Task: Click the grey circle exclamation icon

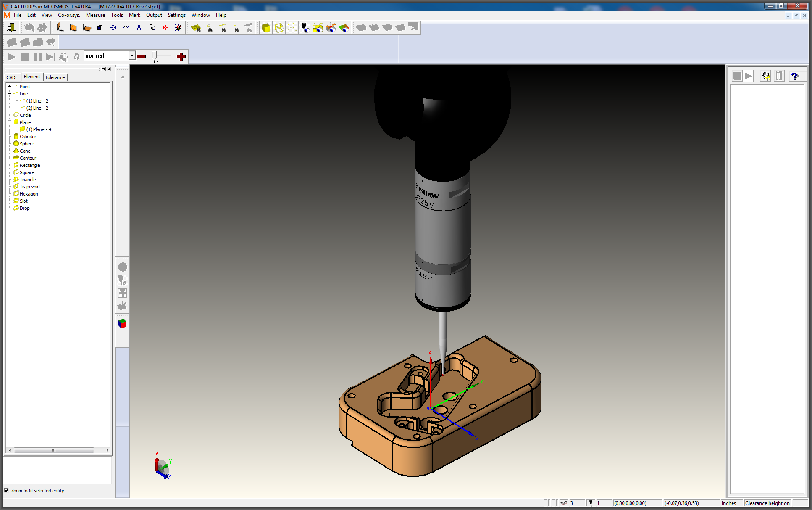Action: (x=122, y=267)
